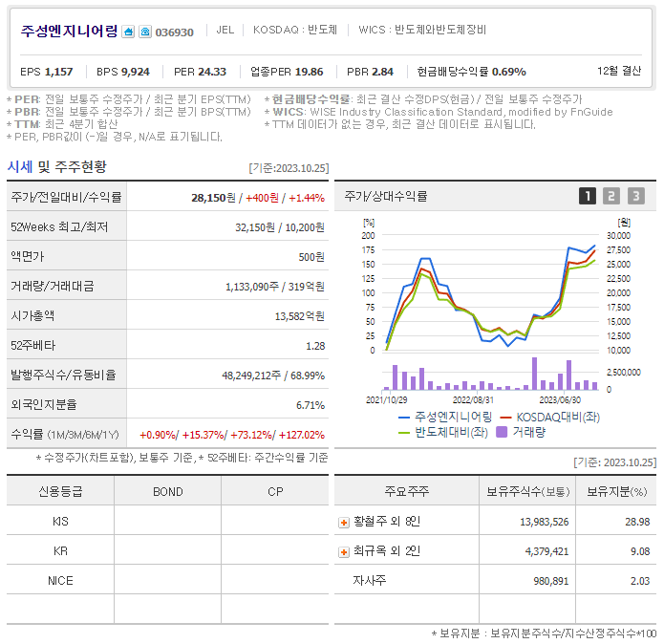Click the 신용등급 column header

pos(60,491)
